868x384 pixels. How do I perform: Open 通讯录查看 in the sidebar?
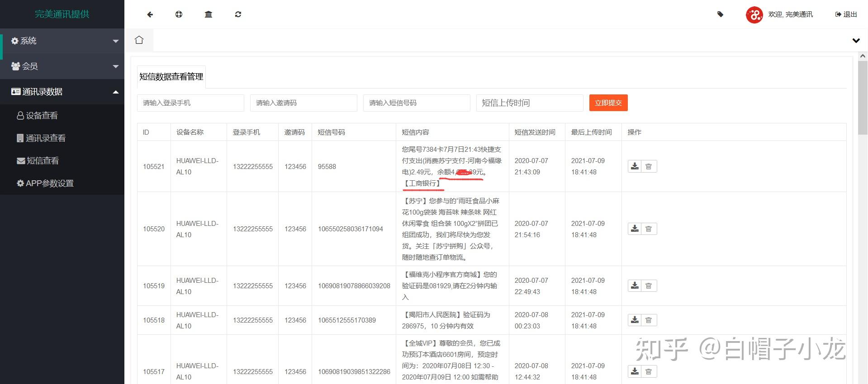[62, 138]
